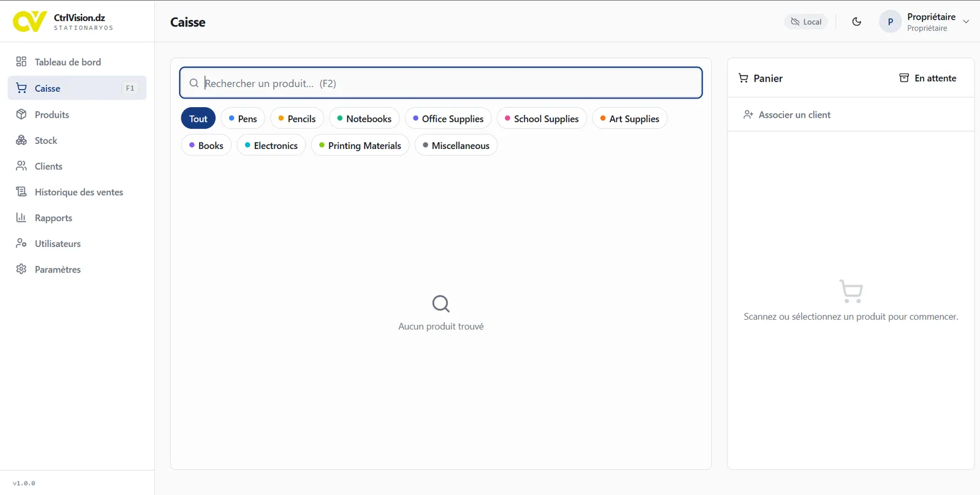Choose the Electronics category filter

click(271, 145)
